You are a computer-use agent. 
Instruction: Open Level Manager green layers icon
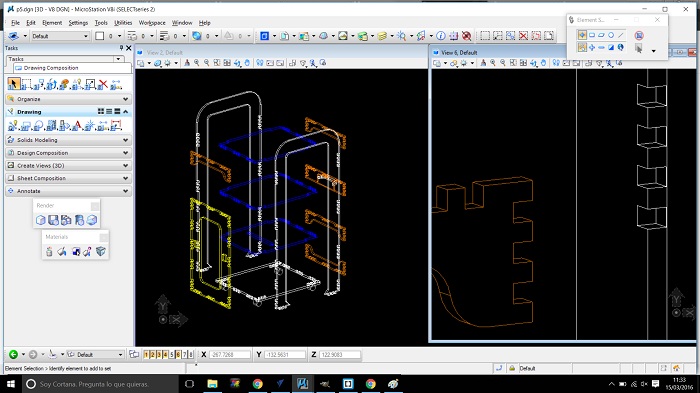click(362, 36)
